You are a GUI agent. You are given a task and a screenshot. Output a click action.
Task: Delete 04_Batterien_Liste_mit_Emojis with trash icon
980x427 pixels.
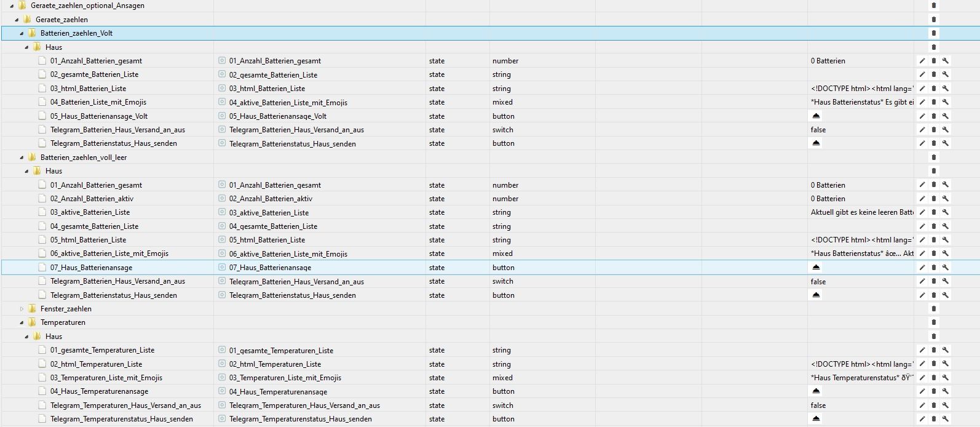point(934,102)
